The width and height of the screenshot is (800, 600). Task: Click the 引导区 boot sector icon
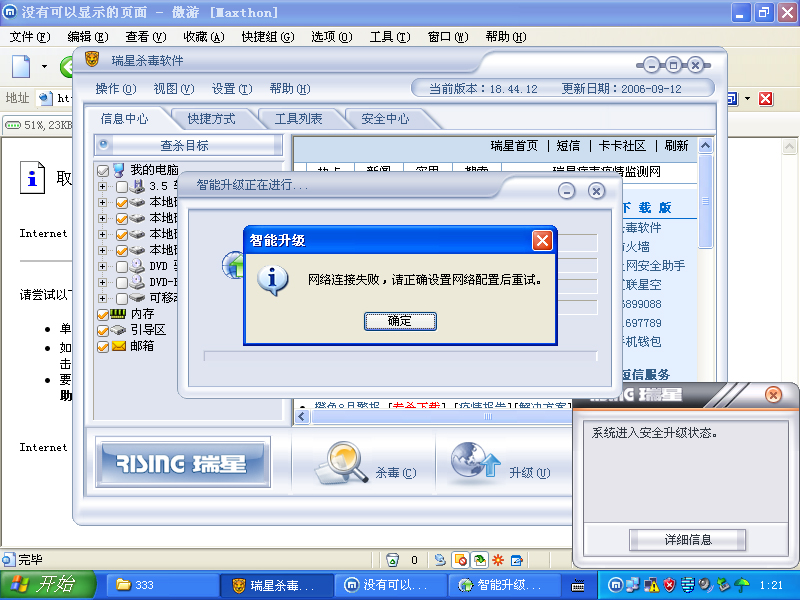point(118,330)
